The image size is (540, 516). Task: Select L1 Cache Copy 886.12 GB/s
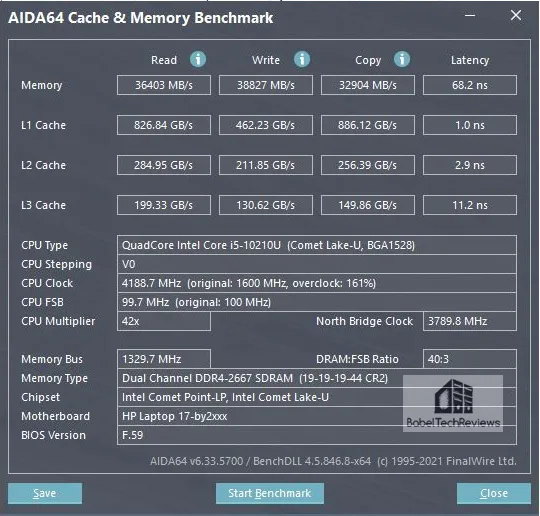tap(367, 125)
